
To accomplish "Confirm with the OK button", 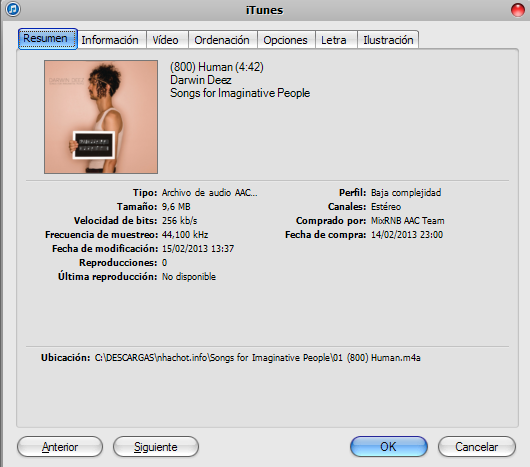I will click(388, 447).
